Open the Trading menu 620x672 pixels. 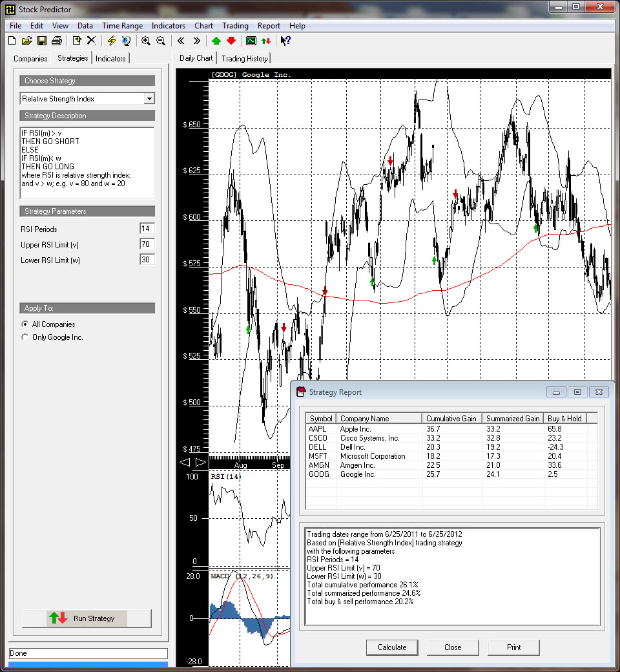[x=235, y=26]
